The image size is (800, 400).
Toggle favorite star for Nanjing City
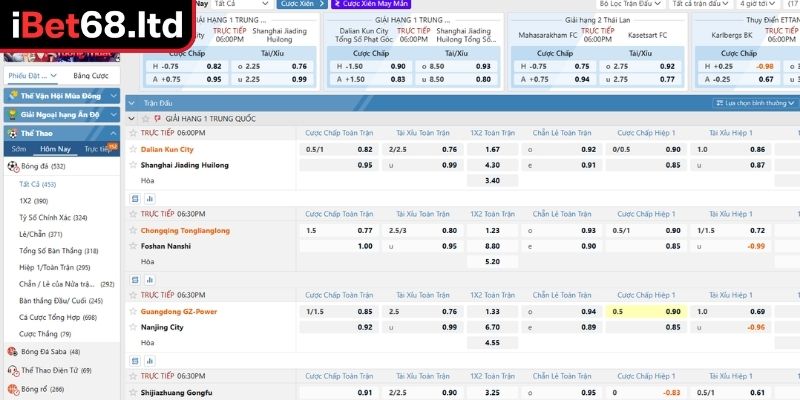[x=133, y=327]
